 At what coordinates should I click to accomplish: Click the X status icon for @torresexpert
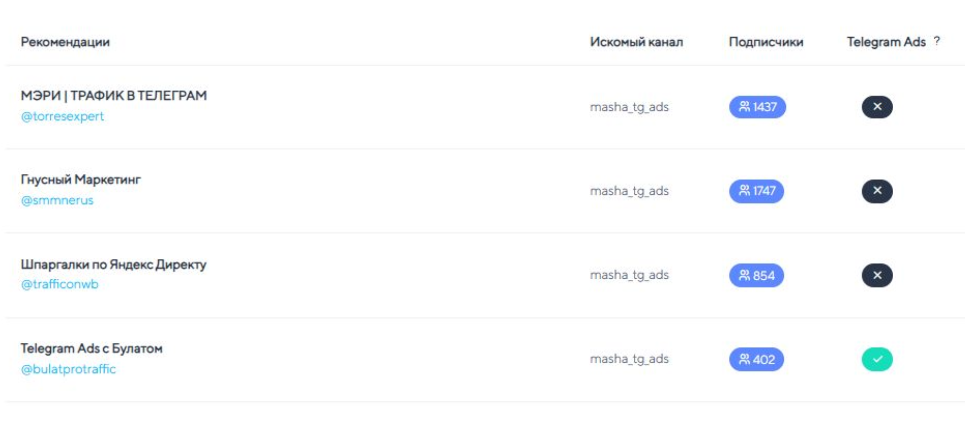point(877,107)
